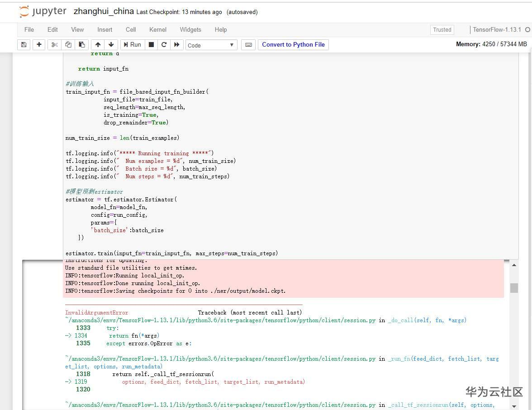532x410 pixels.
Task: Copy selected cells icon
Action: (68, 45)
